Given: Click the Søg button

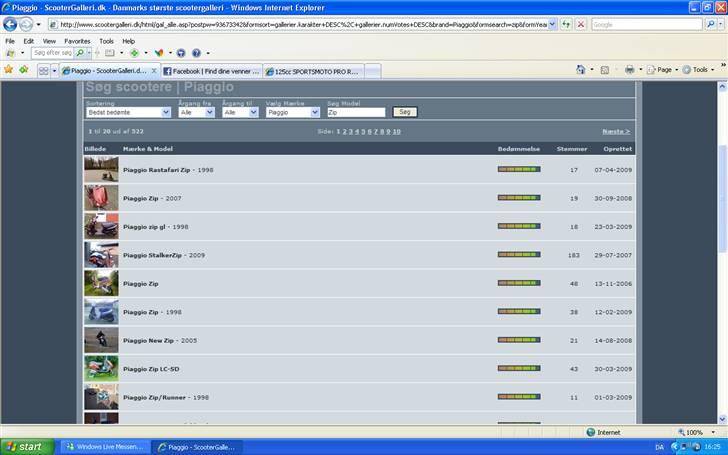Looking at the screenshot, I should click(x=404, y=112).
